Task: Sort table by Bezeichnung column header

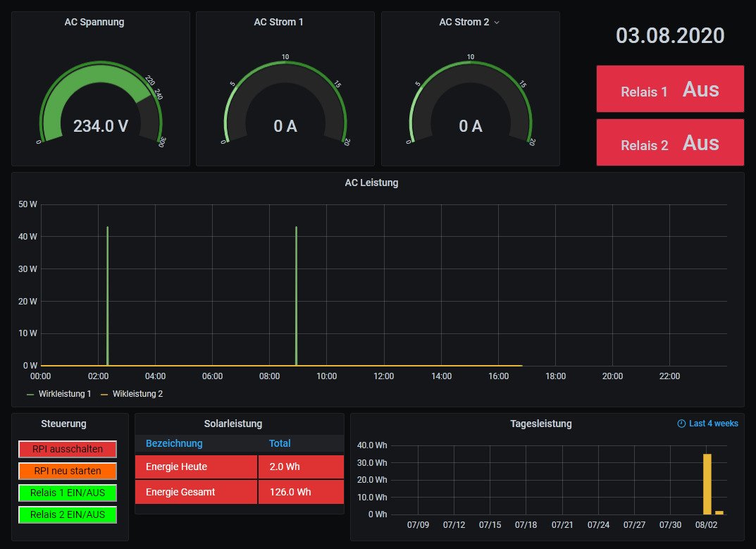Action: (174, 443)
